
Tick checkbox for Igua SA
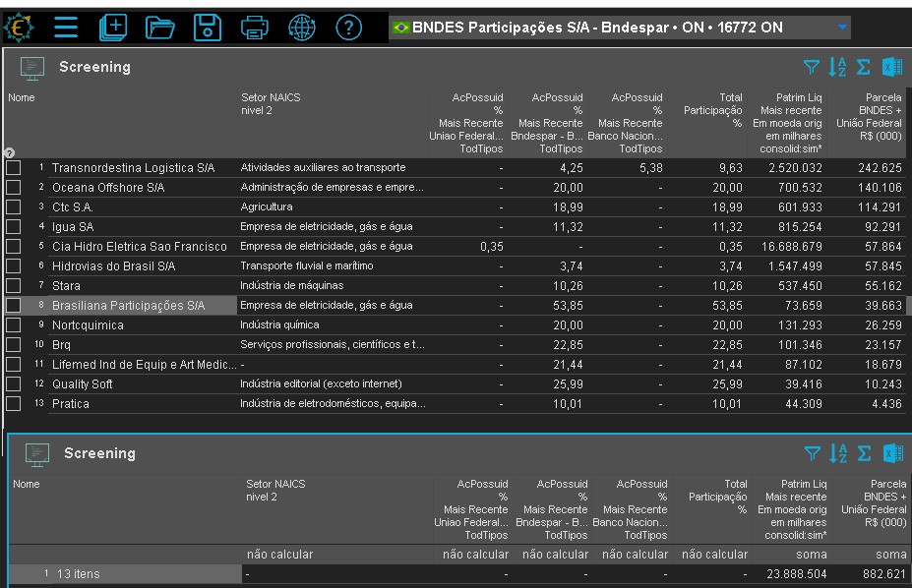(x=14, y=226)
